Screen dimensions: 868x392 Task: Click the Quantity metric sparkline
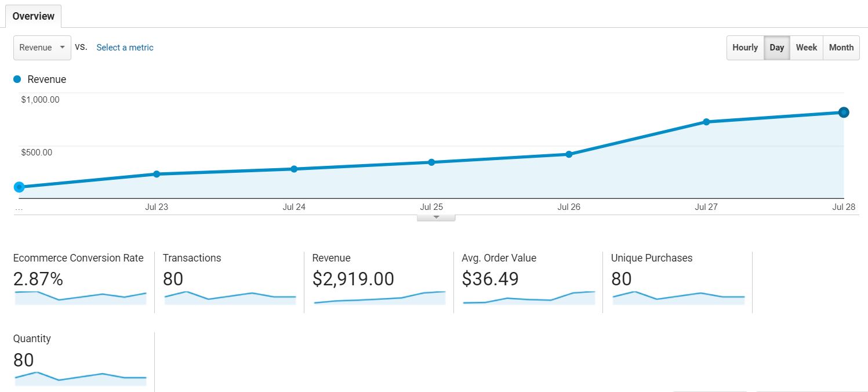[80, 377]
